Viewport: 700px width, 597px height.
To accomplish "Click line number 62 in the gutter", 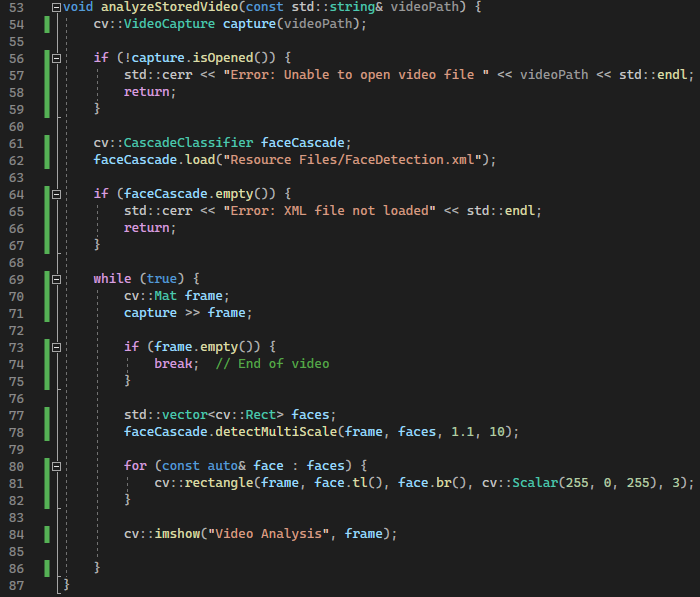I will pyautogui.click(x=17, y=160).
